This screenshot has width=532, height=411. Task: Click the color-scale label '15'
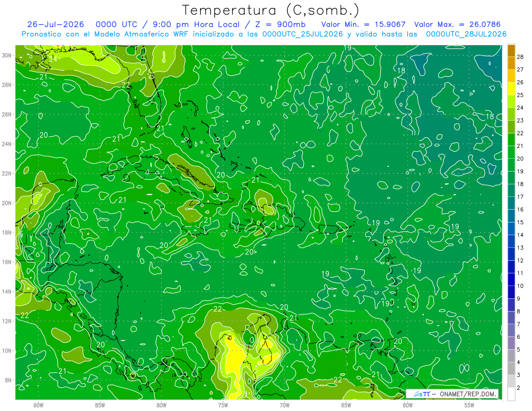(x=520, y=222)
